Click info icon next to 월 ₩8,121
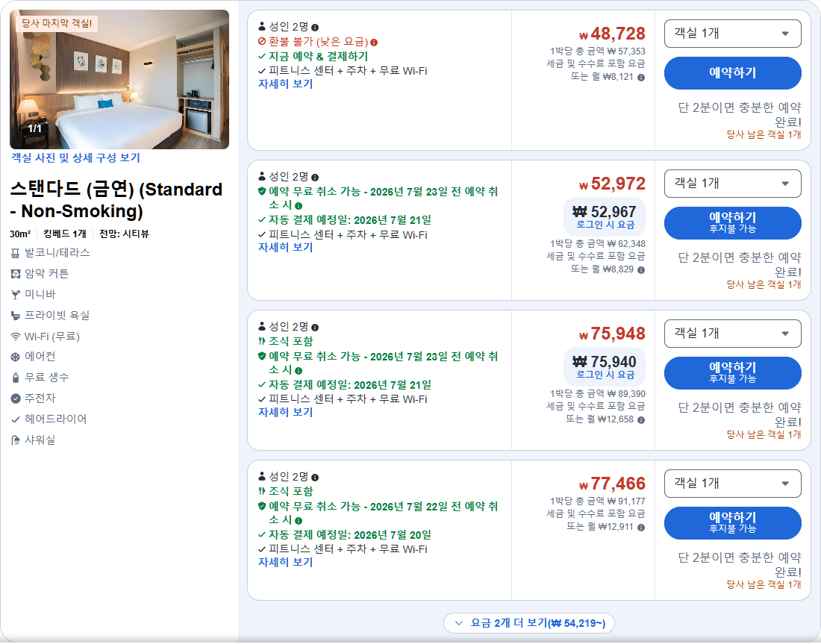The height and width of the screenshot is (644, 821). click(x=641, y=78)
